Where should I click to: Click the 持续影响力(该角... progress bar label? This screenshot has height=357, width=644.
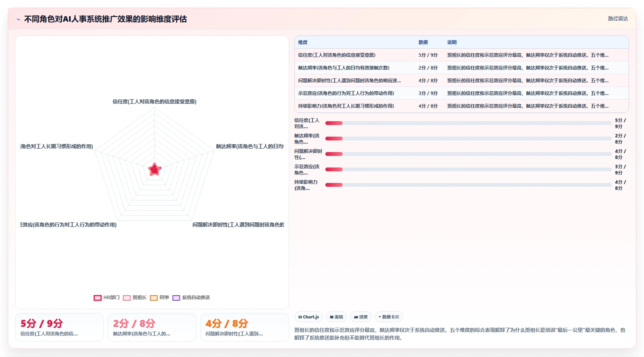point(306,185)
